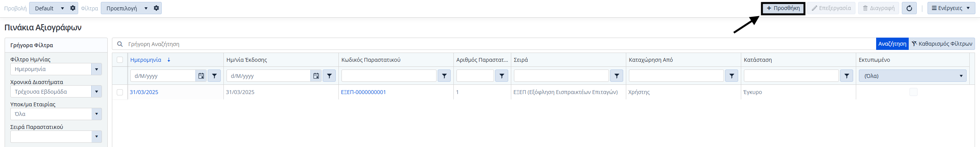Click filter funnel for Καταχώρηση Από column
This screenshot has width=980, height=147.
732,76
